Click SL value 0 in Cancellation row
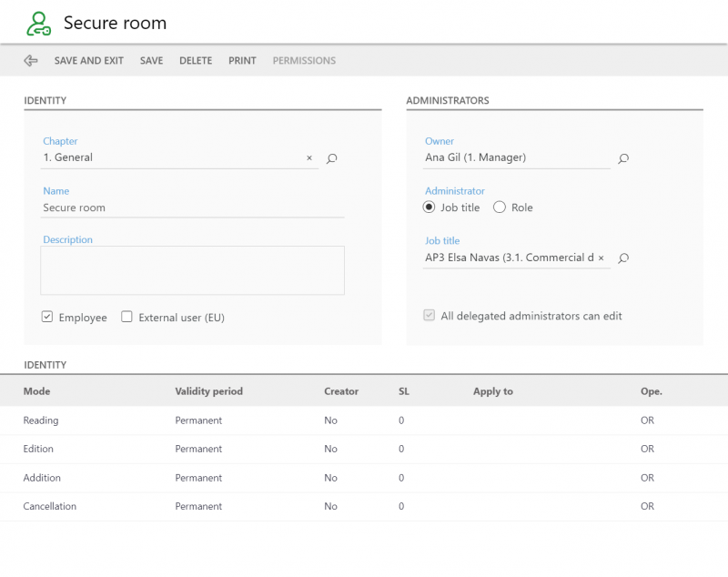Screen dimensions: 728x577 401,506
